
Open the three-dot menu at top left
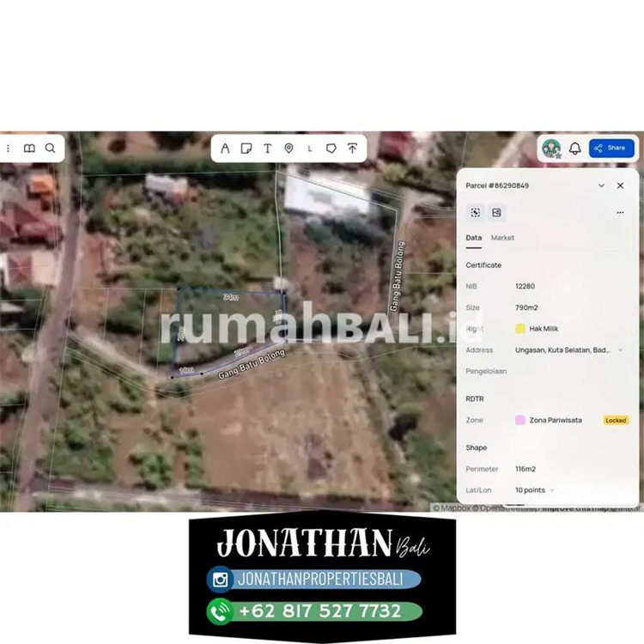point(8,149)
